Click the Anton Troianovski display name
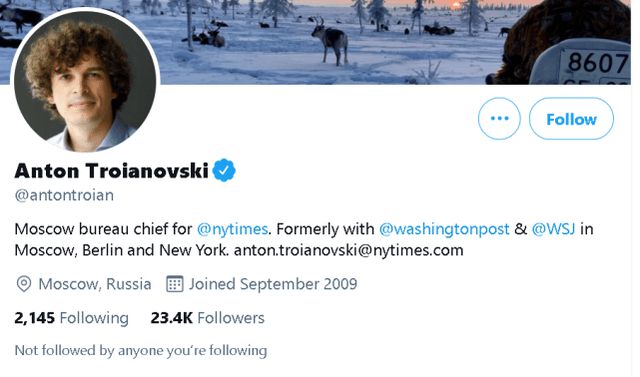Image resolution: width=640 pixels, height=377 pixels. pyautogui.click(x=111, y=171)
